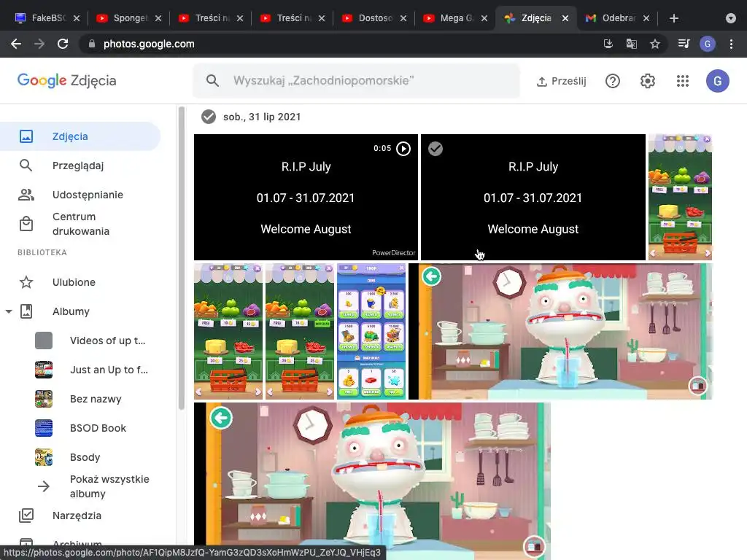Click the Centrum drukowania shopping bag icon
The image size is (747, 560).
(26, 224)
